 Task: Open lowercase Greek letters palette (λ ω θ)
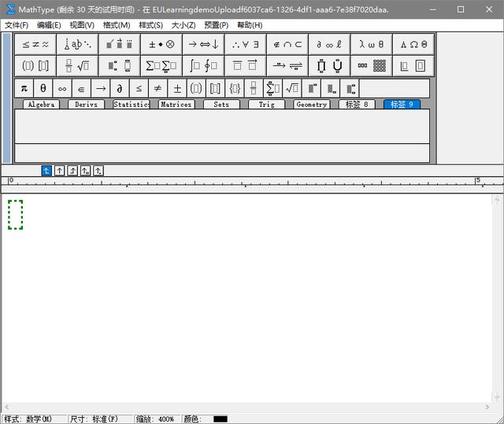pos(371,44)
